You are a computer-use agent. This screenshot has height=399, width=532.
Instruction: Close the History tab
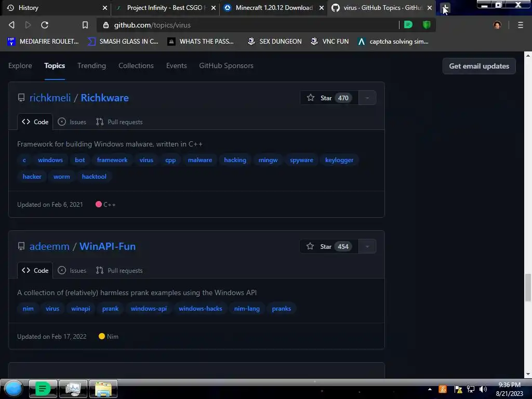(x=105, y=8)
